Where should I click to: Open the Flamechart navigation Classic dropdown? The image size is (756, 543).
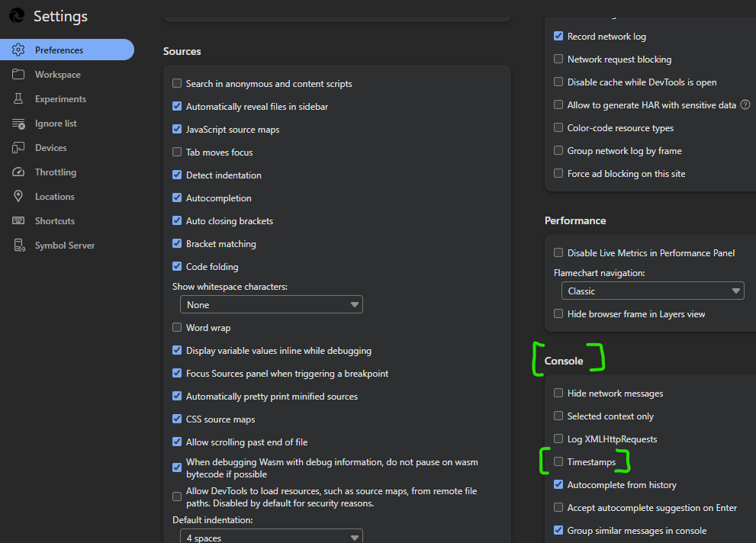[x=653, y=291]
